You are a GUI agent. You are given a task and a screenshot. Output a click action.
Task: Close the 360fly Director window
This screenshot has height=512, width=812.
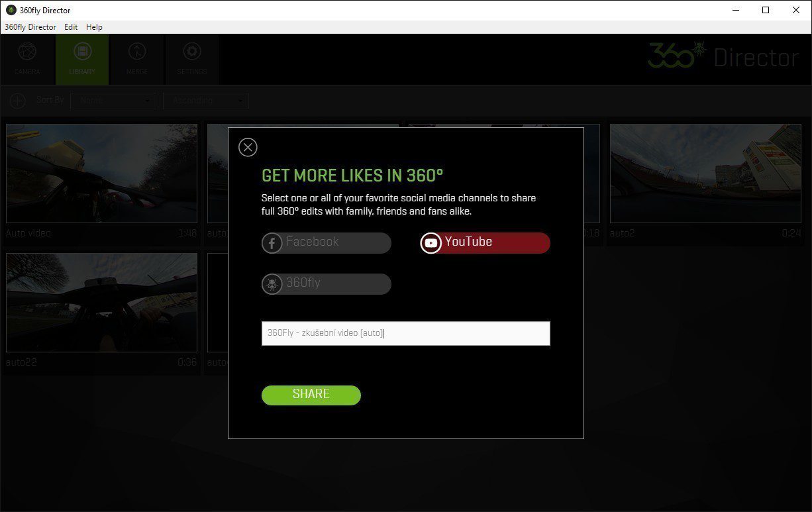coord(797,10)
